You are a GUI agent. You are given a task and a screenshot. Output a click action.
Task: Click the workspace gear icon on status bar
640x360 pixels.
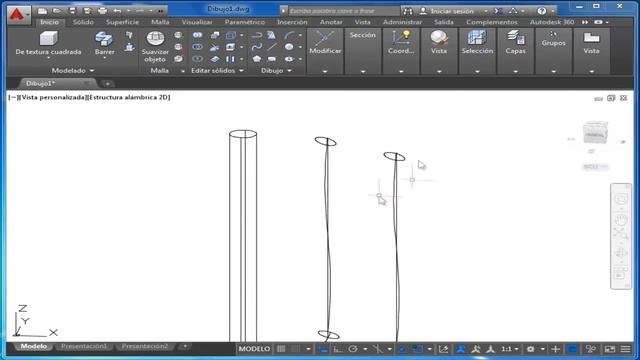(530, 349)
